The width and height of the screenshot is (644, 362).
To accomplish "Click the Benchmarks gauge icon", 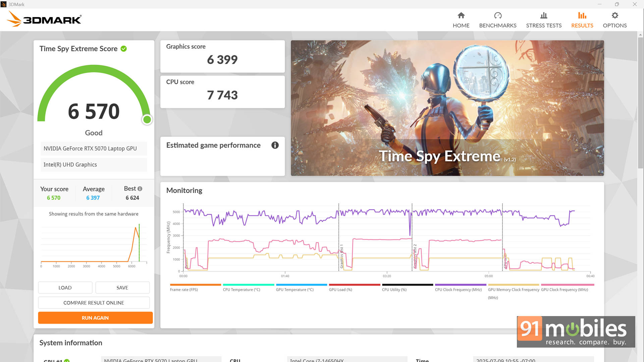I will pos(498,15).
